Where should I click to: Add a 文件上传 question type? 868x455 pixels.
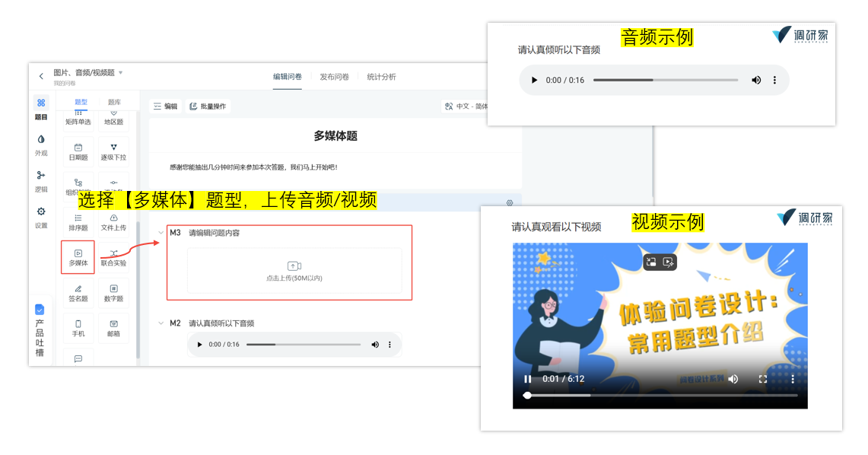click(x=113, y=222)
